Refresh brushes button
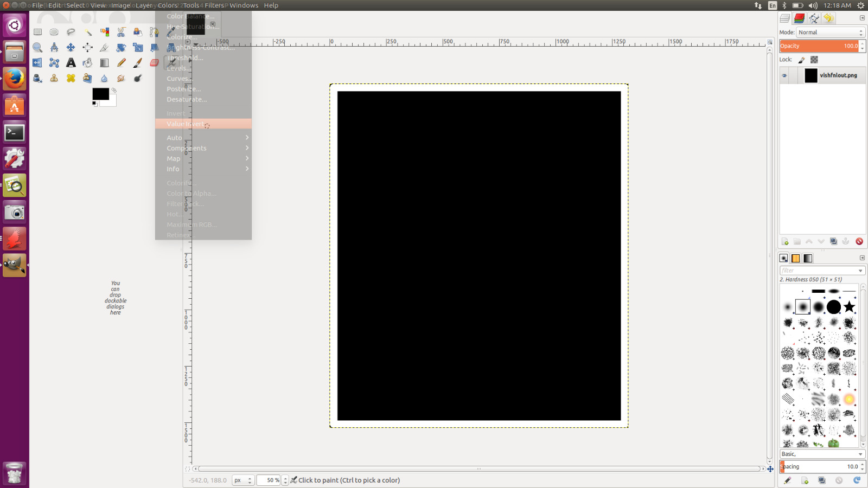 [857, 480]
